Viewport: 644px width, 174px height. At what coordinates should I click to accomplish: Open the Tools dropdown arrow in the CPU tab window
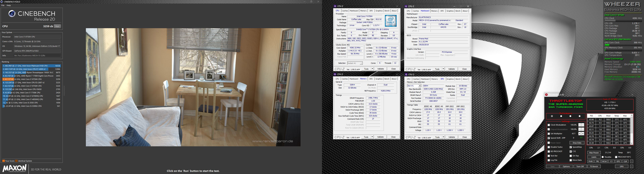click(372, 69)
